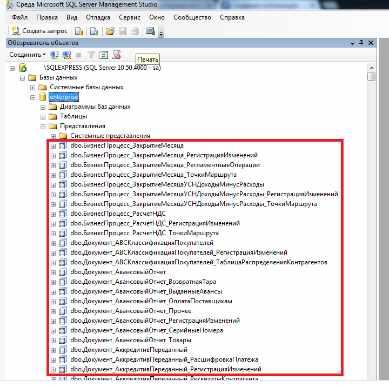Expand the Таблицы folder node
The image size is (389, 385).
pyautogui.click(x=43, y=117)
